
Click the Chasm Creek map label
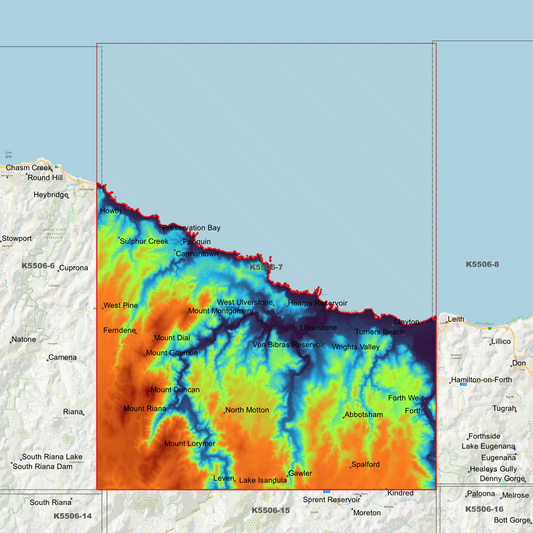[x=29, y=168]
